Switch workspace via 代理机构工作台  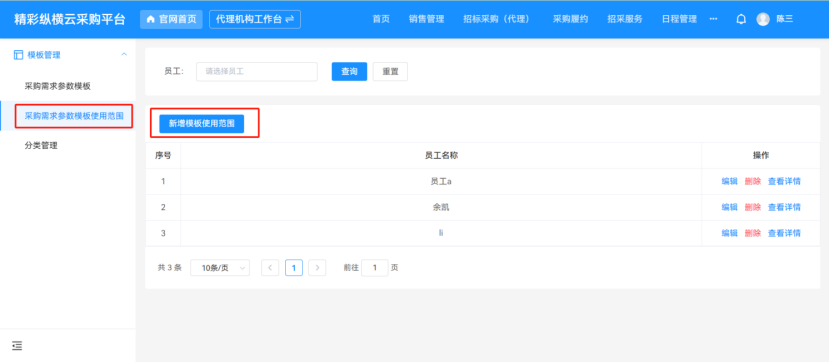click(255, 19)
